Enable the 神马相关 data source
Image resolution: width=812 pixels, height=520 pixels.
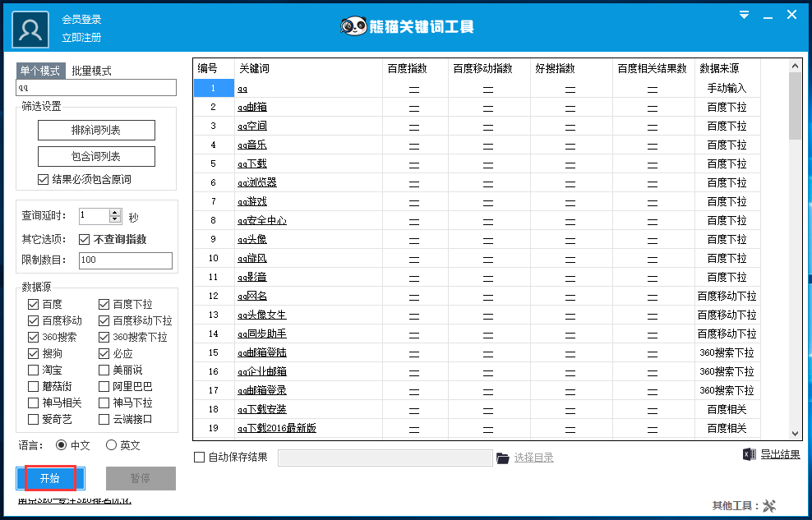(x=33, y=403)
